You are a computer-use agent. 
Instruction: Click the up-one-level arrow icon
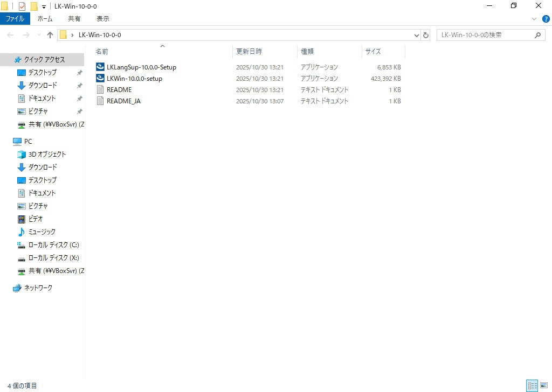50,35
